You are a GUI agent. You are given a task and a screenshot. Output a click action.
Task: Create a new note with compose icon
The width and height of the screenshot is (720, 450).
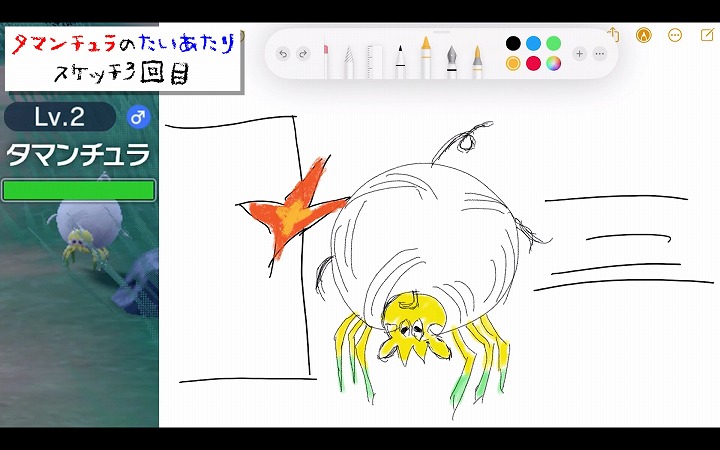pyautogui.click(x=706, y=35)
